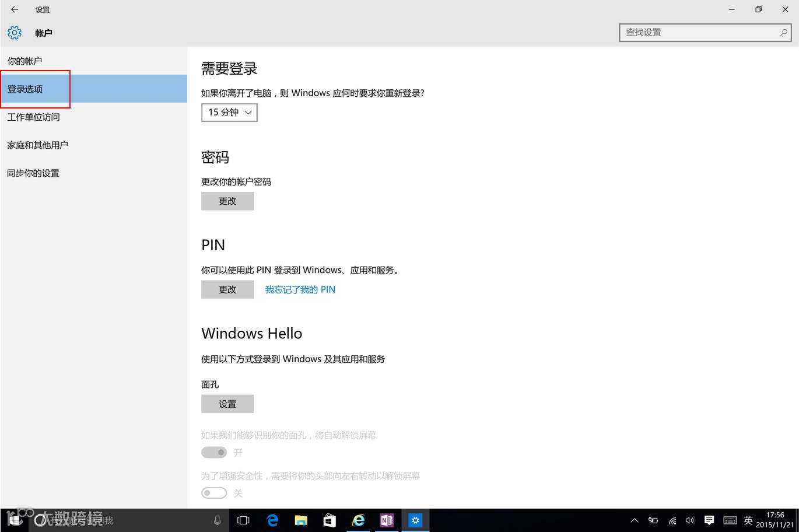Click 设置 under 面孔 for Windows Hello
799x532 pixels.
click(x=227, y=404)
